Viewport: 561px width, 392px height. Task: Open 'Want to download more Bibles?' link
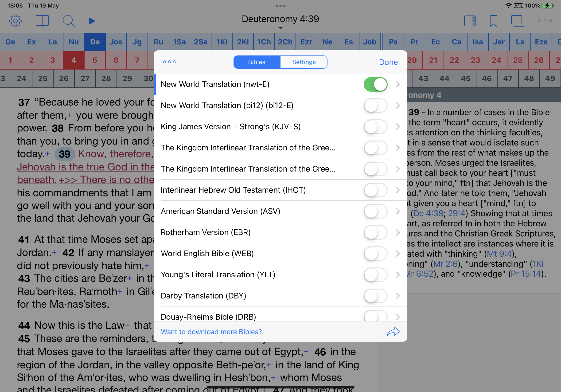click(x=211, y=332)
